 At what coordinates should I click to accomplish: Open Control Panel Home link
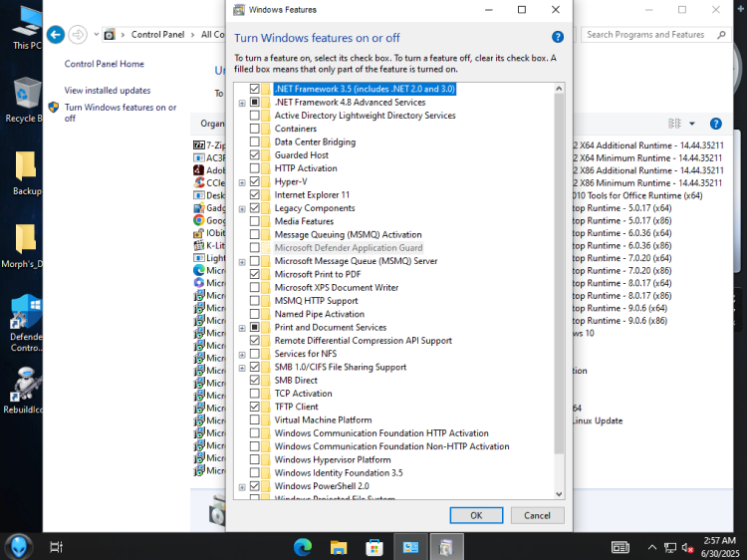pyautogui.click(x=105, y=64)
